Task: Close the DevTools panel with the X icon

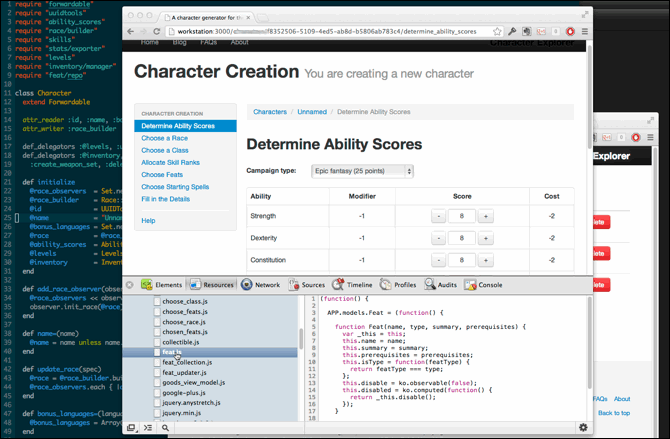Action: [130, 285]
